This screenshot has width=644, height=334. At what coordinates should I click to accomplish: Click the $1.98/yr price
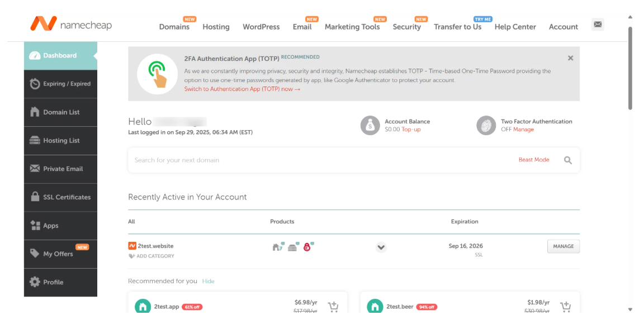[538, 302]
